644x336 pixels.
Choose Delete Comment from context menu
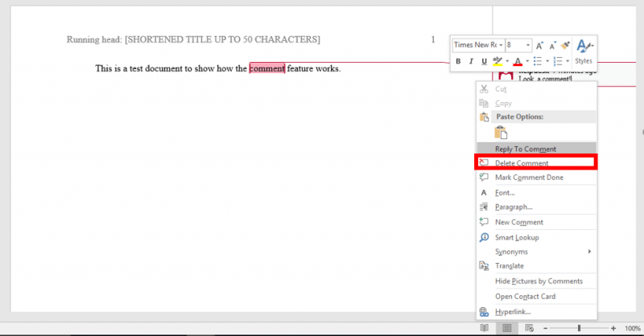coord(535,163)
